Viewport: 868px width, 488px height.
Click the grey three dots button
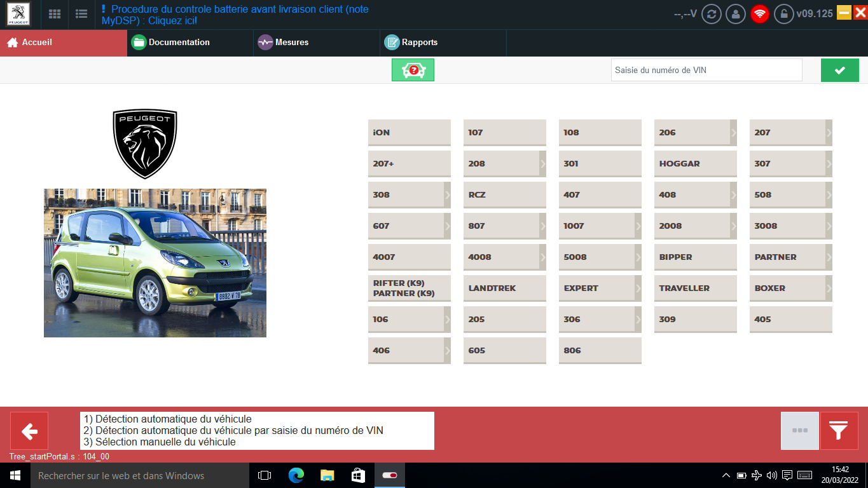coord(800,431)
